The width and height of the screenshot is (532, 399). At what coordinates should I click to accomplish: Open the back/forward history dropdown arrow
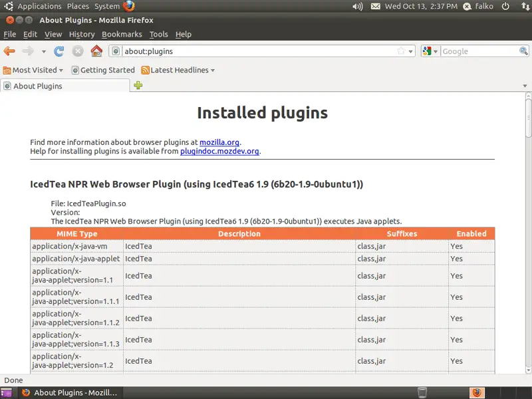pos(44,52)
